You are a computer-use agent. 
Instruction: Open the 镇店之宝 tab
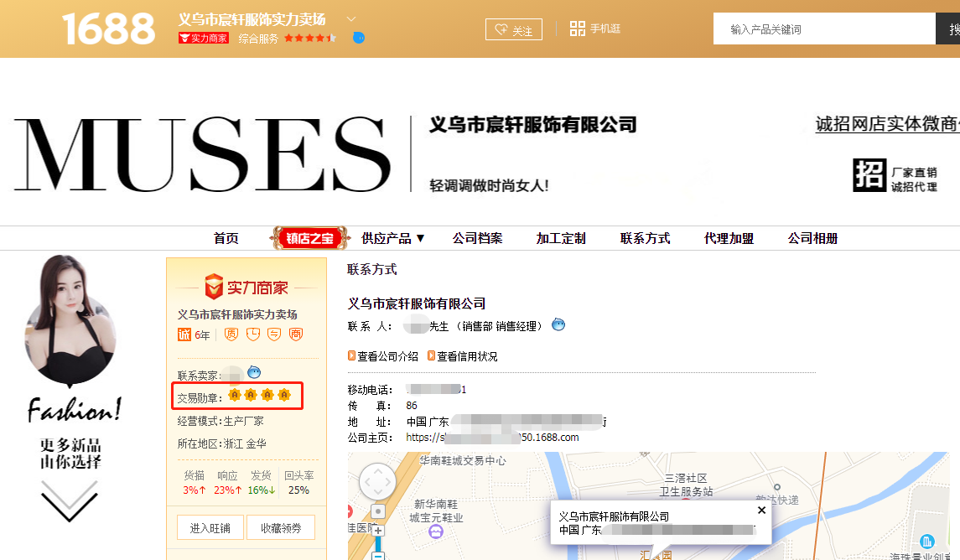click(309, 238)
